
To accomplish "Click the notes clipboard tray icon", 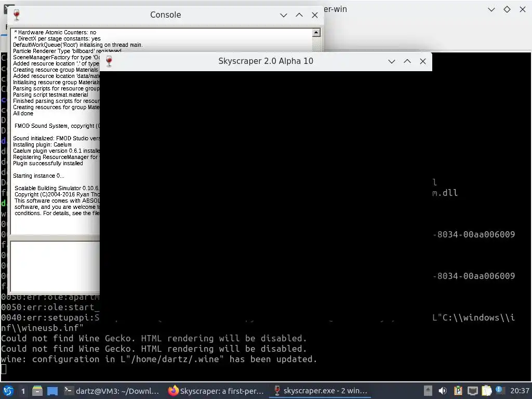I will 486,391.
